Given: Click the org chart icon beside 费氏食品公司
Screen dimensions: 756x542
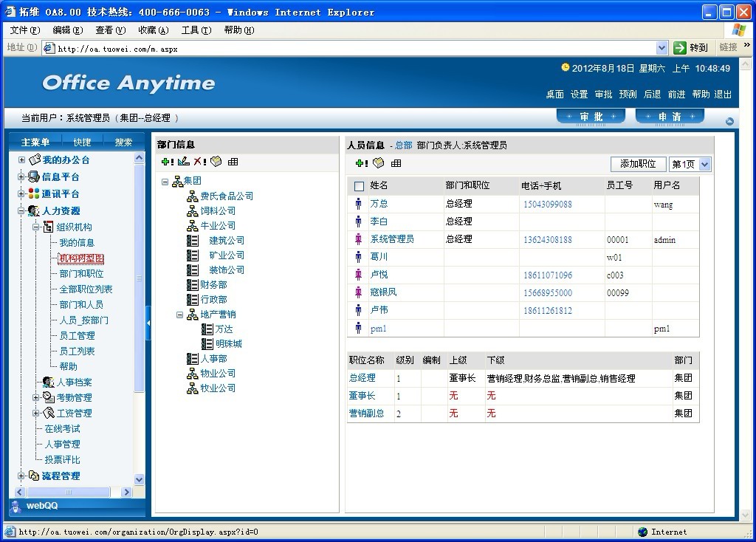Looking at the screenshot, I should coord(193,196).
